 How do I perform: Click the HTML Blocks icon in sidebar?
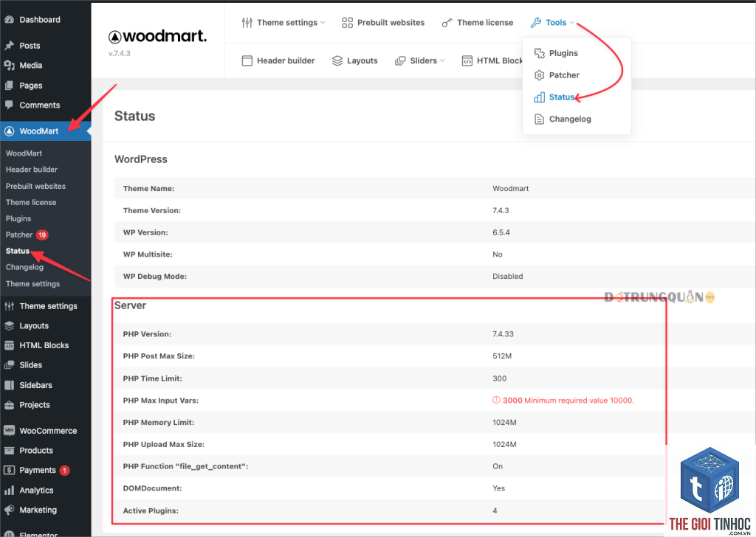pyautogui.click(x=9, y=345)
